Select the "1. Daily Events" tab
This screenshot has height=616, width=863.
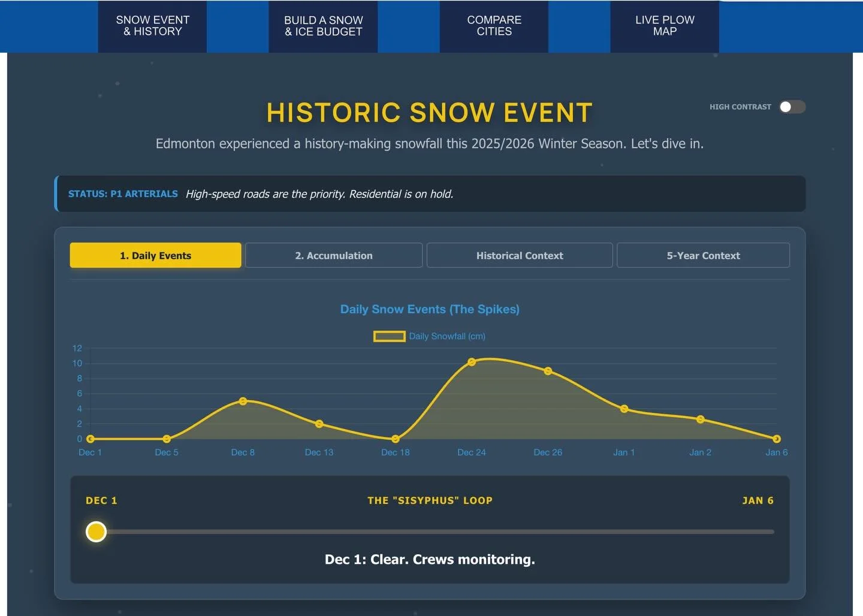[x=155, y=255]
